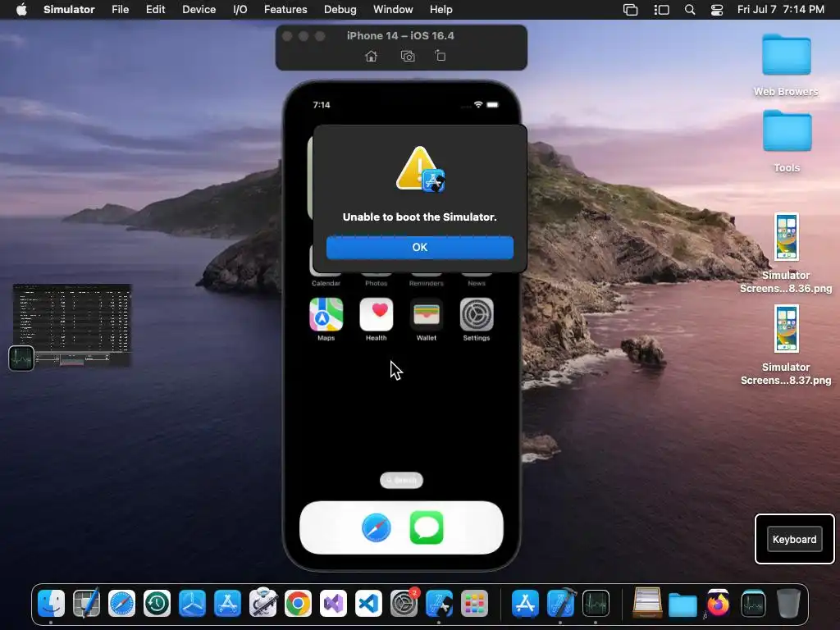Image resolution: width=840 pixels, height=630 pixels.
Task: Open Visual Studio (purple) from the Dock
Action: (333, 604)
